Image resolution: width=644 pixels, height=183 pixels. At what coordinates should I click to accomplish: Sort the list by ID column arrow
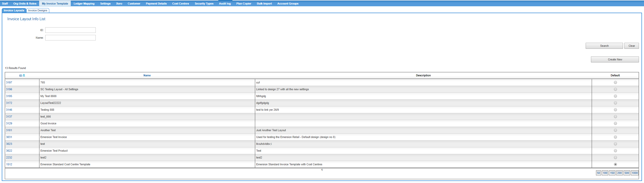pos(24,75)
